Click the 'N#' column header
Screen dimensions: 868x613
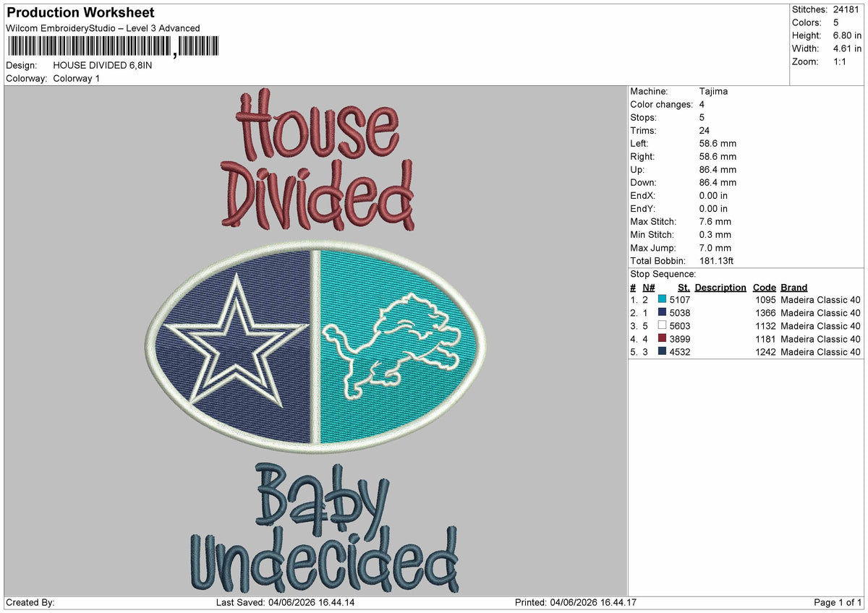pos(648,288)
